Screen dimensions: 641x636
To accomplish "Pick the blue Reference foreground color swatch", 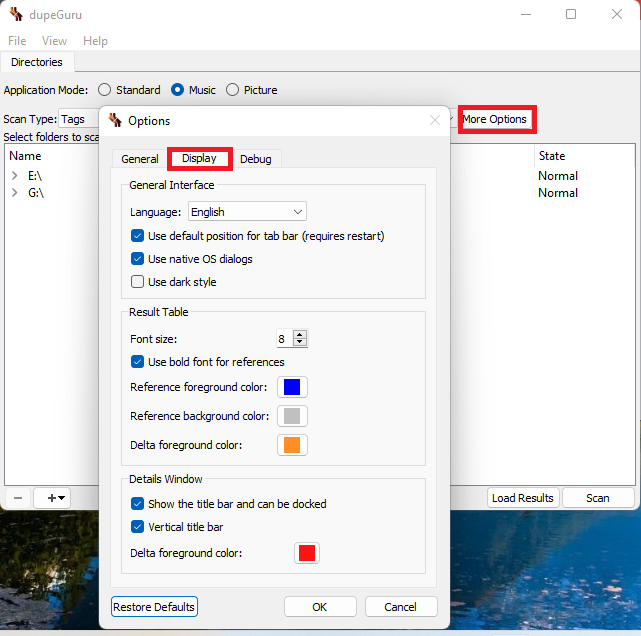I will pyautogui.click(x=292, y=388).
